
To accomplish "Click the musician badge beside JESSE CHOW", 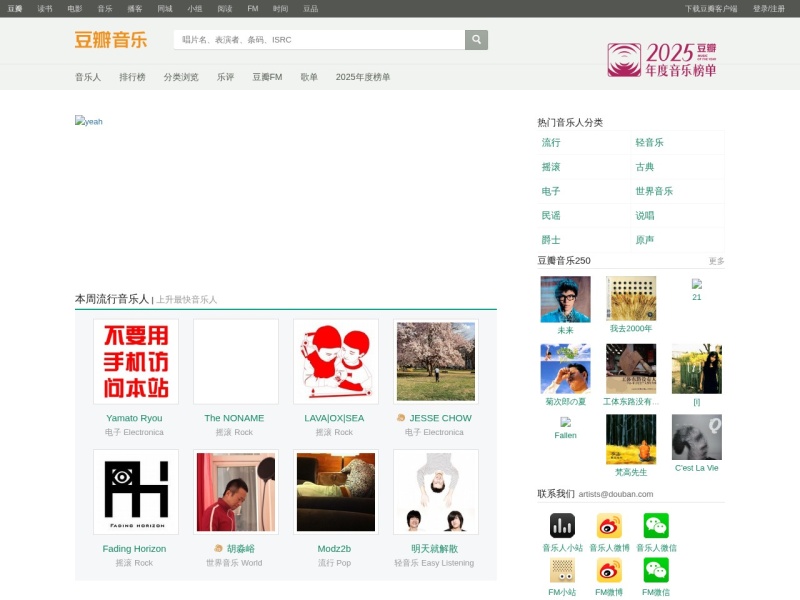I will click(401, 418).
